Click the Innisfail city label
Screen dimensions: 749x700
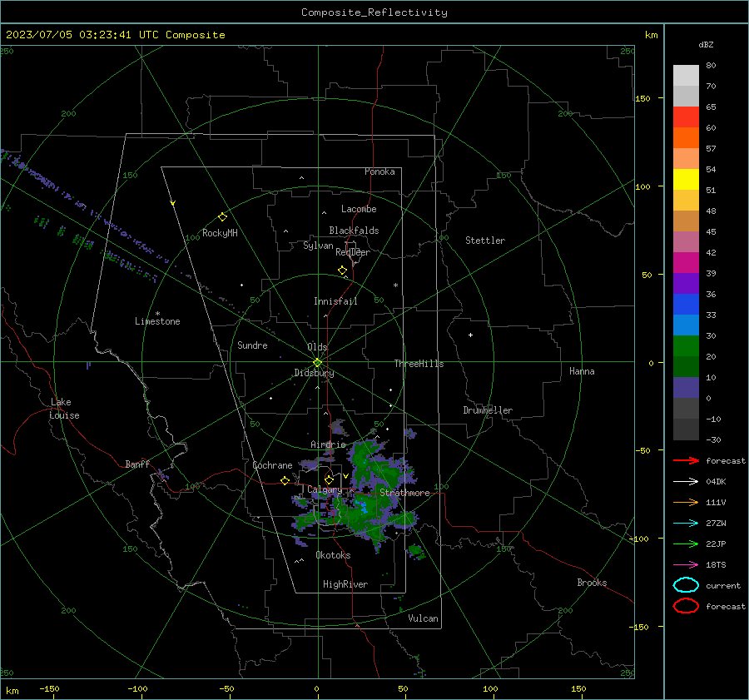click(x=335, y=301)
